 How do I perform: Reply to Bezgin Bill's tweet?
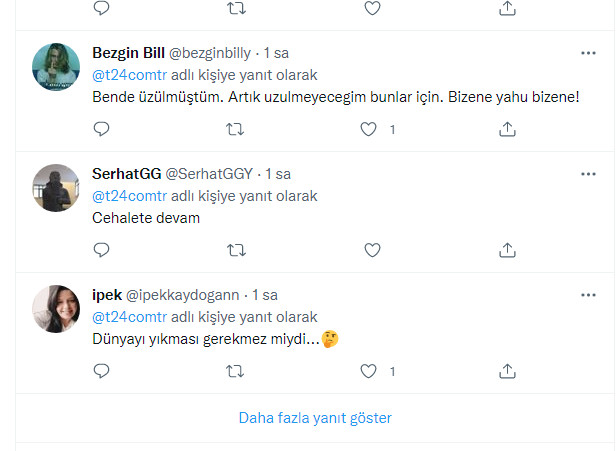pyautogui.click(x=100, y=129)
